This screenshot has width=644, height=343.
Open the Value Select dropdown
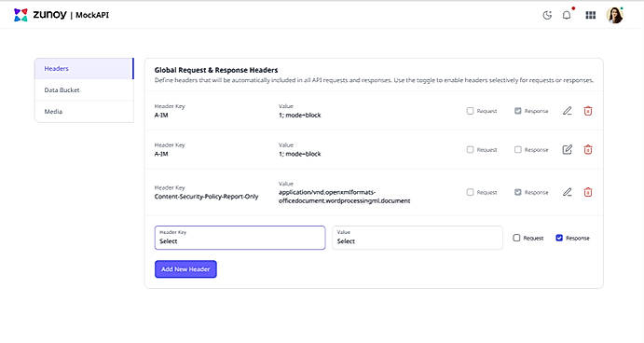418,238
